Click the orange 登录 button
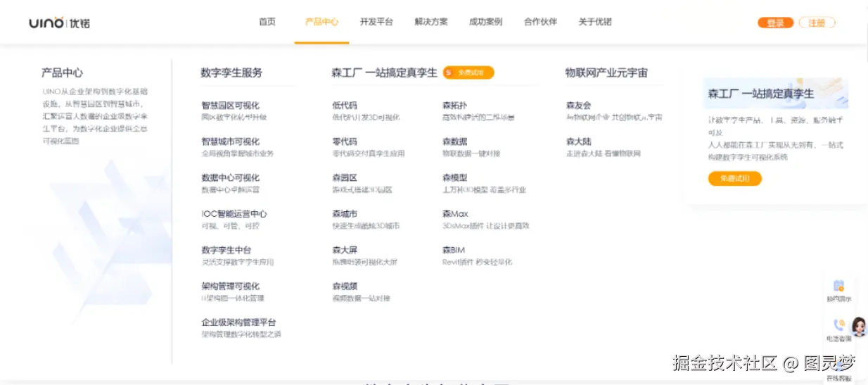Screen dimensions: 868x385 point(775,23)
